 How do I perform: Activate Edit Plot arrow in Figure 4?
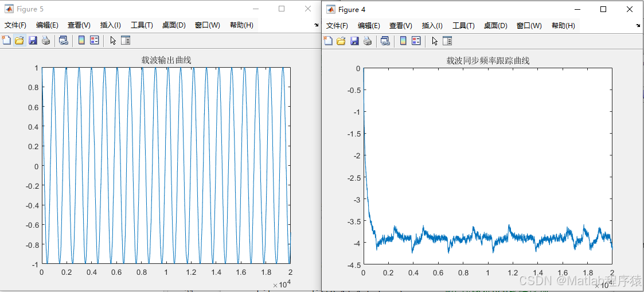pyautogui.click(x=435, y=41)
